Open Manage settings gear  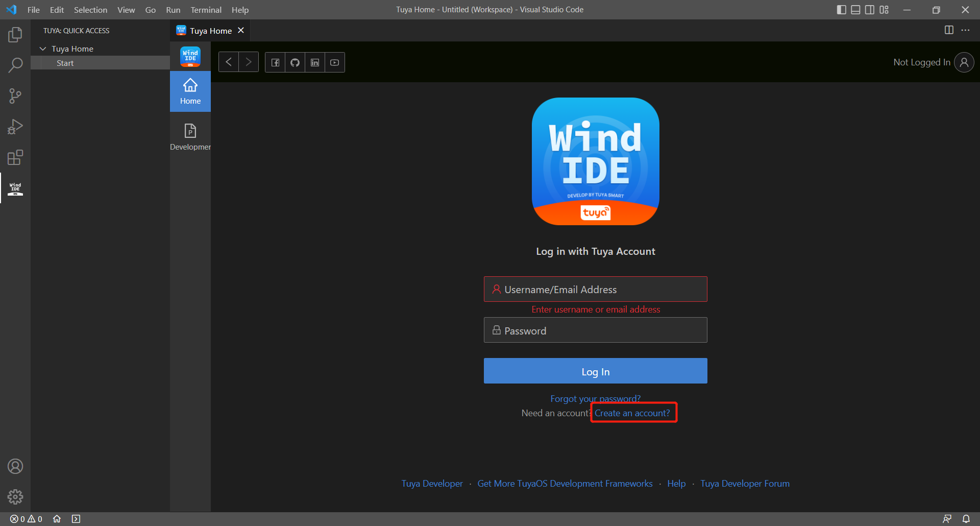[x=15, y=496]
